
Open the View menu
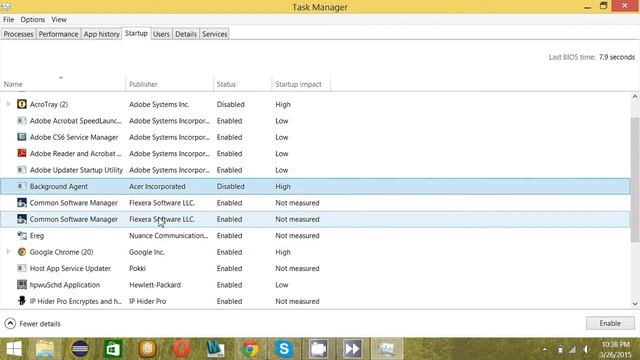tap(59, 20)
